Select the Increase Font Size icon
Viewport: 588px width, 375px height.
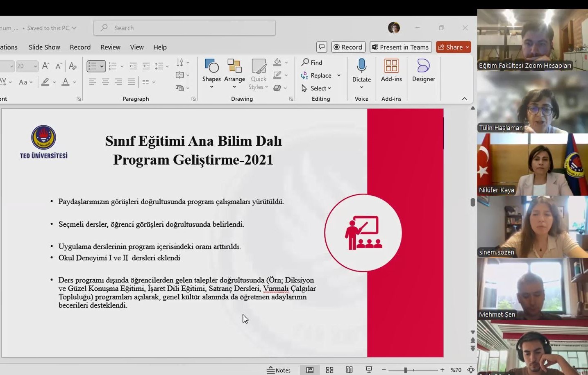click(x=45, y=66)
